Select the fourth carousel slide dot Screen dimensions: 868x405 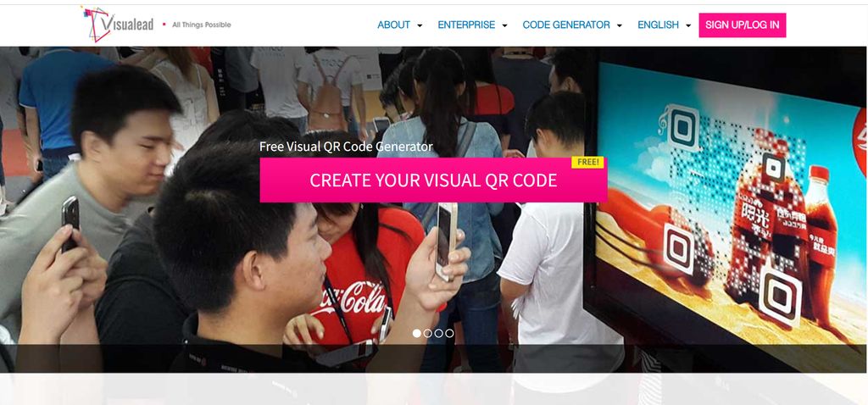click(x=449, y=333)
